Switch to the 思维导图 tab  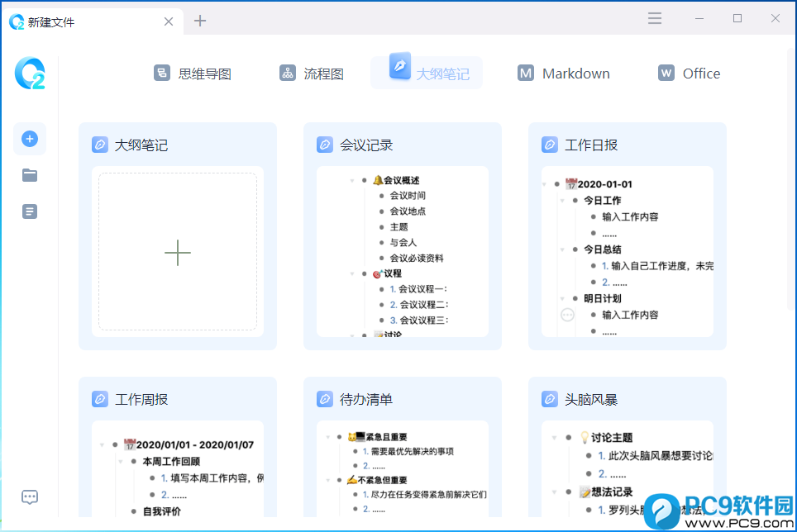tap(193, 73)
